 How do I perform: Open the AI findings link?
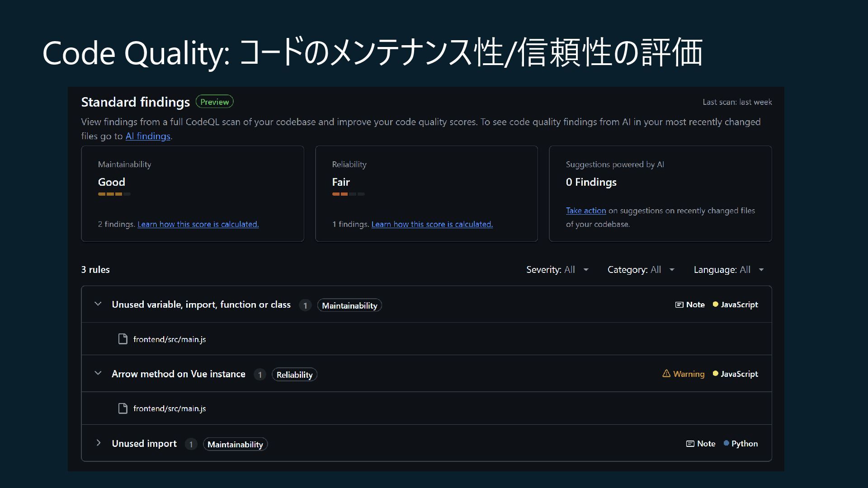148,136
